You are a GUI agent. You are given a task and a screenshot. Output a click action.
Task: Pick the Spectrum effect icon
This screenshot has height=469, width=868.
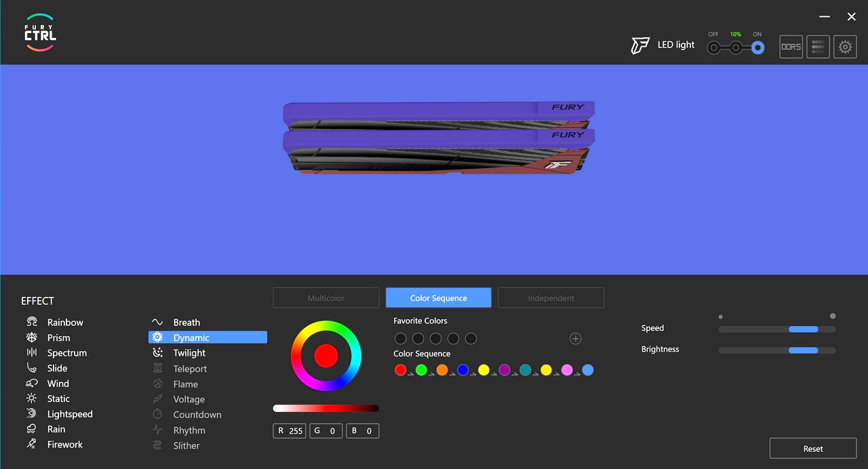pos(31,352)
